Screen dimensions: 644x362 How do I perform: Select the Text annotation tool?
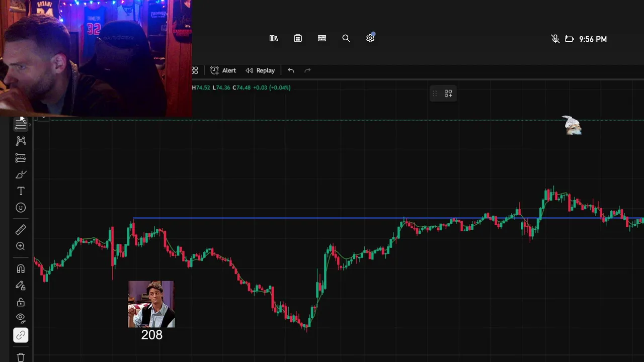pyautogui.click(x=21, y=191)
